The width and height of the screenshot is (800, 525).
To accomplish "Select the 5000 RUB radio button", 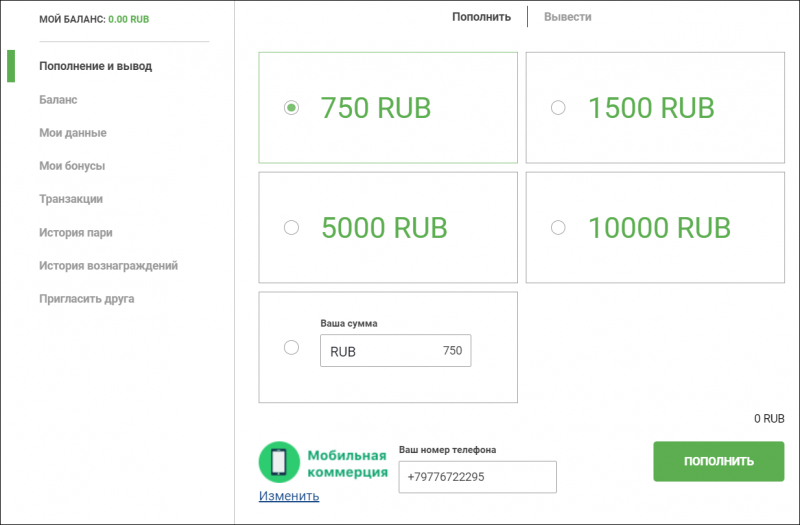I will (291, 227).
